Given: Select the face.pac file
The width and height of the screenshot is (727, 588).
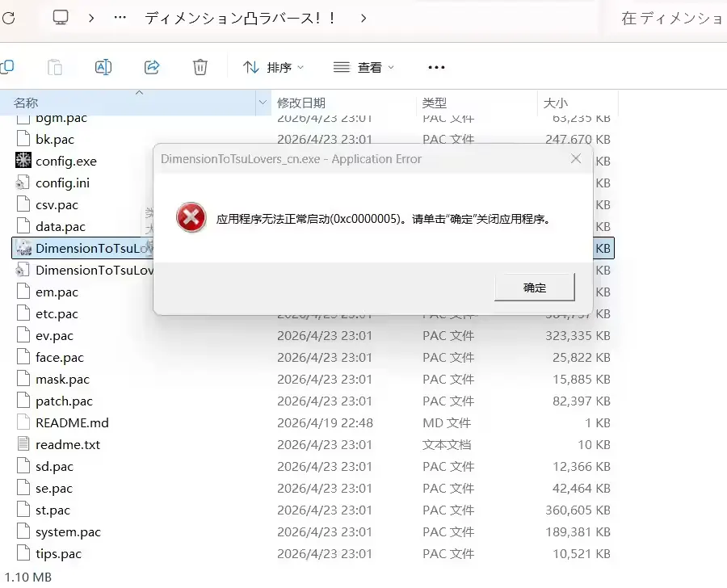Looking at the screenshot, I should [59, 358].
